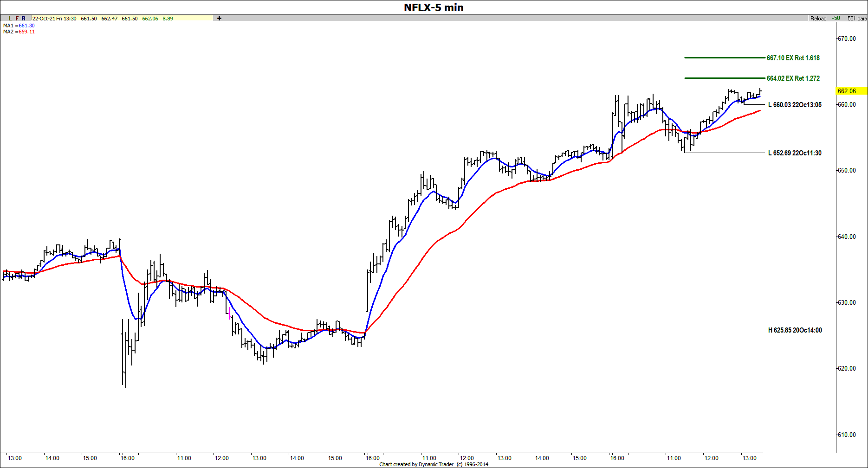Click the Chart created by Dynamic Trader text

click(434, 464)
